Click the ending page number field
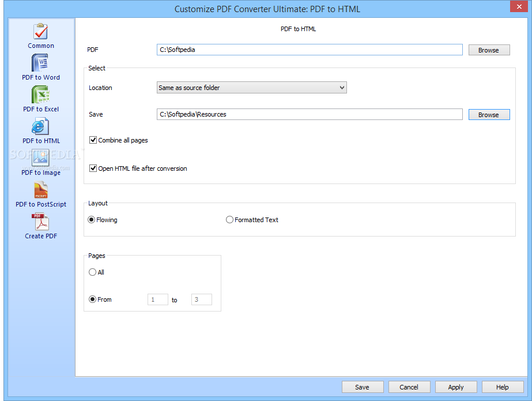532x401 pixels. 202,299
